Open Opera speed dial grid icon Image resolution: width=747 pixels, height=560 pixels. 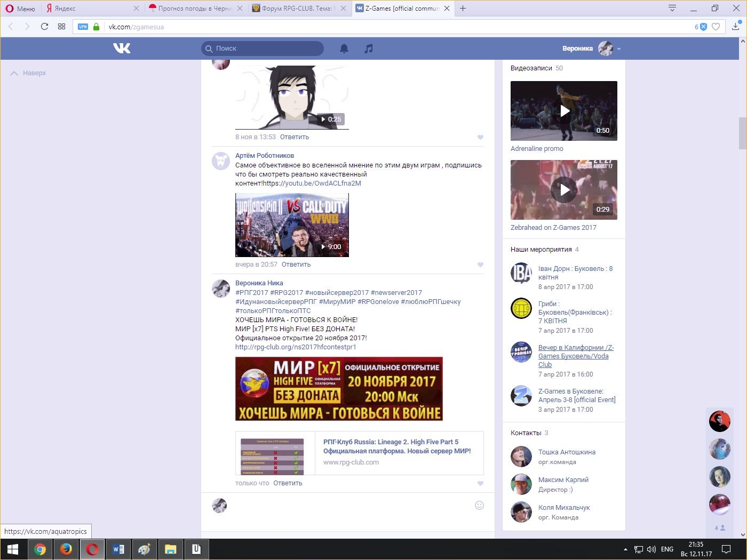(x=61, y=27)
